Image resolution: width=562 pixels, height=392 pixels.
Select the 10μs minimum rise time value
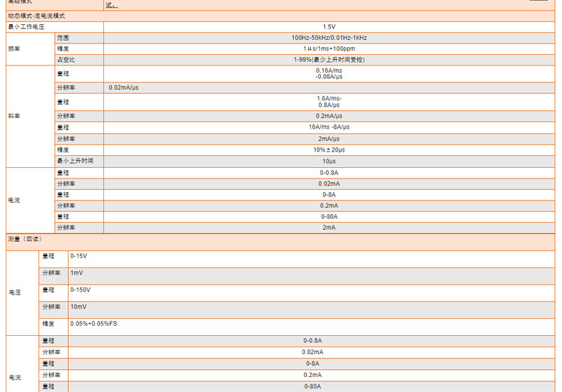pyautogui.click(x=329, y=161)
